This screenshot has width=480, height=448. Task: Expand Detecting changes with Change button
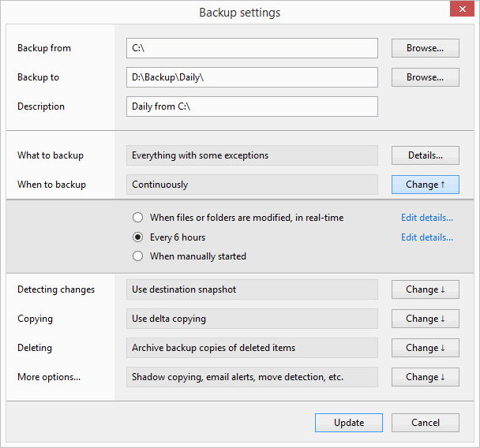coord(426,289)
